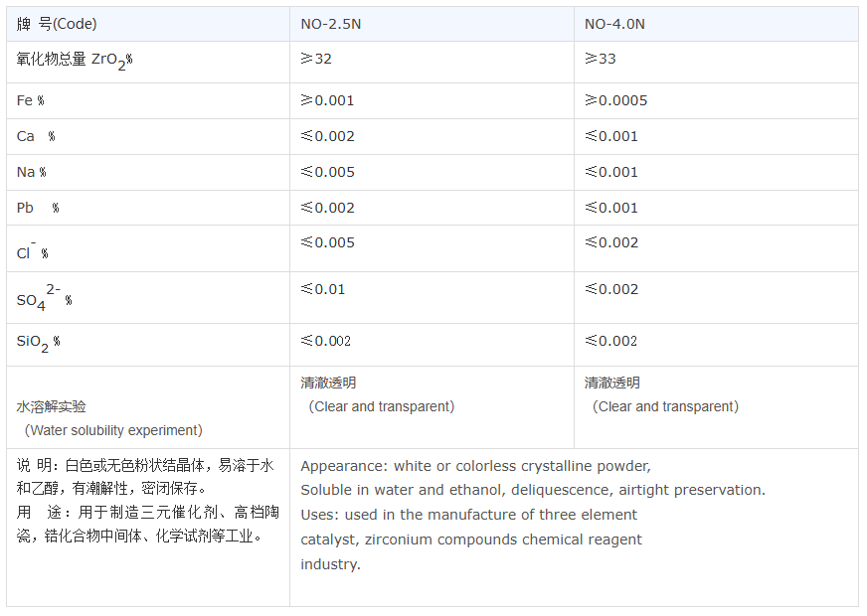The width and height of the screenshot is (867, 616).
Task: Click the English Appearance description line
Action: (475, 466)
